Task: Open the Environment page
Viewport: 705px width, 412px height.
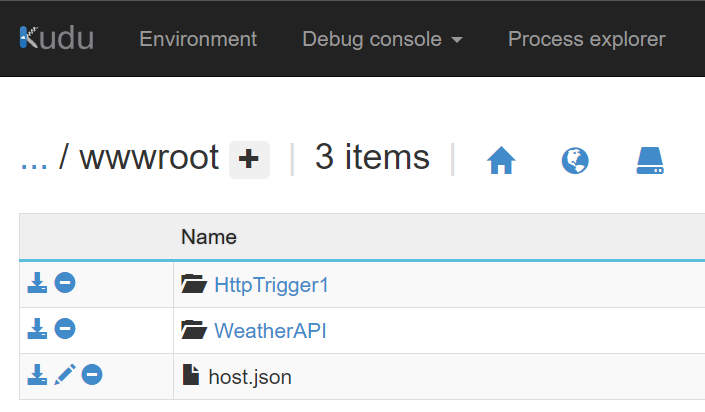Action: [x=198, y=39]
